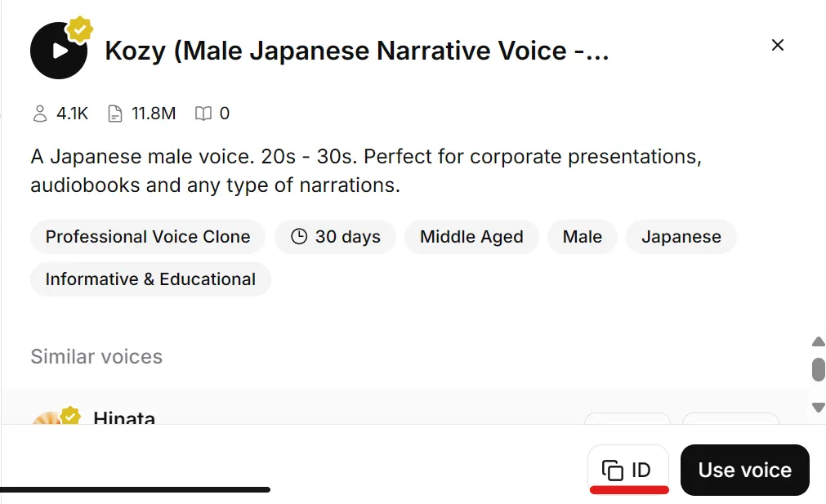Click the book icon beside 0
Screen dimensions: 826x504
203,114
